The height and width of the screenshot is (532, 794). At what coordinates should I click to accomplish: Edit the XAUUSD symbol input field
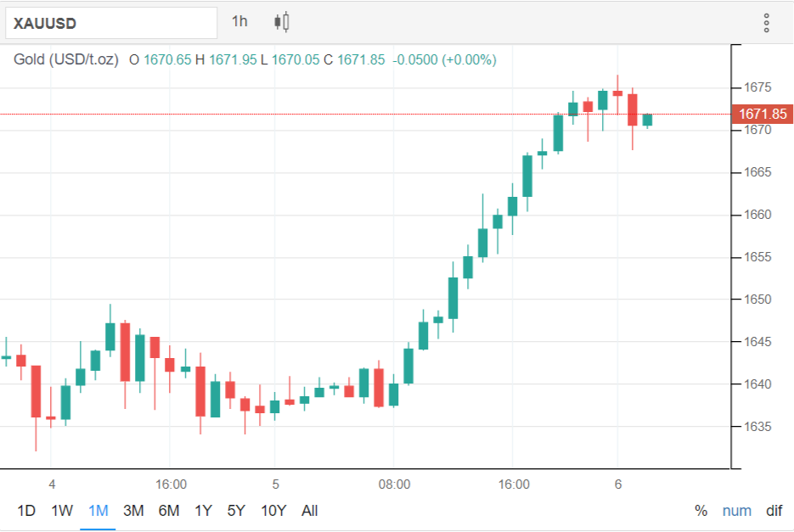[111, 23]
